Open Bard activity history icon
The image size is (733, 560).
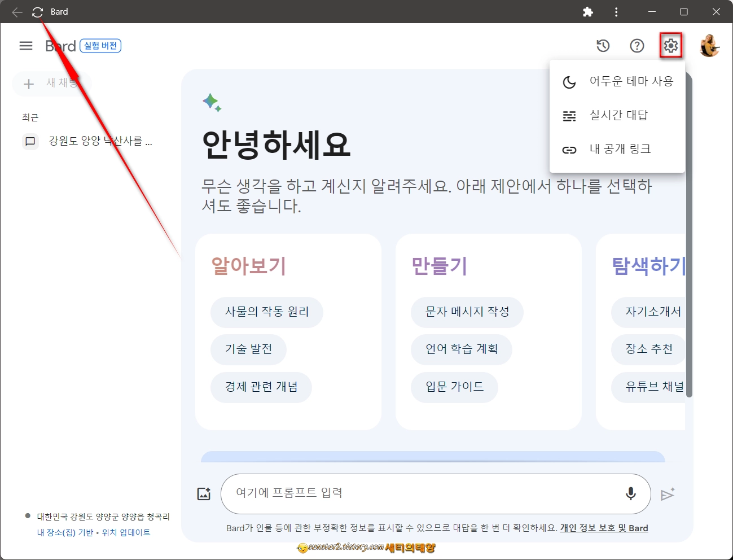click(603, 46)
